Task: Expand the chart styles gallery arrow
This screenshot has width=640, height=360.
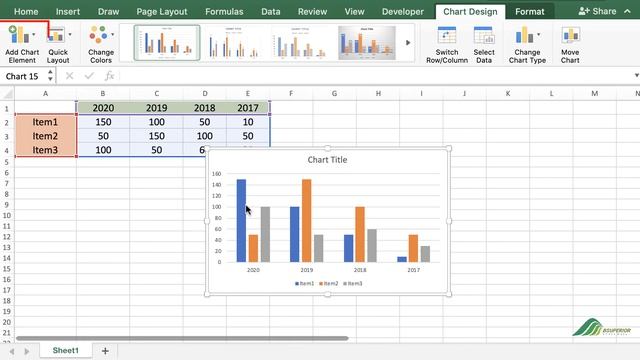Action: (407, 42)
